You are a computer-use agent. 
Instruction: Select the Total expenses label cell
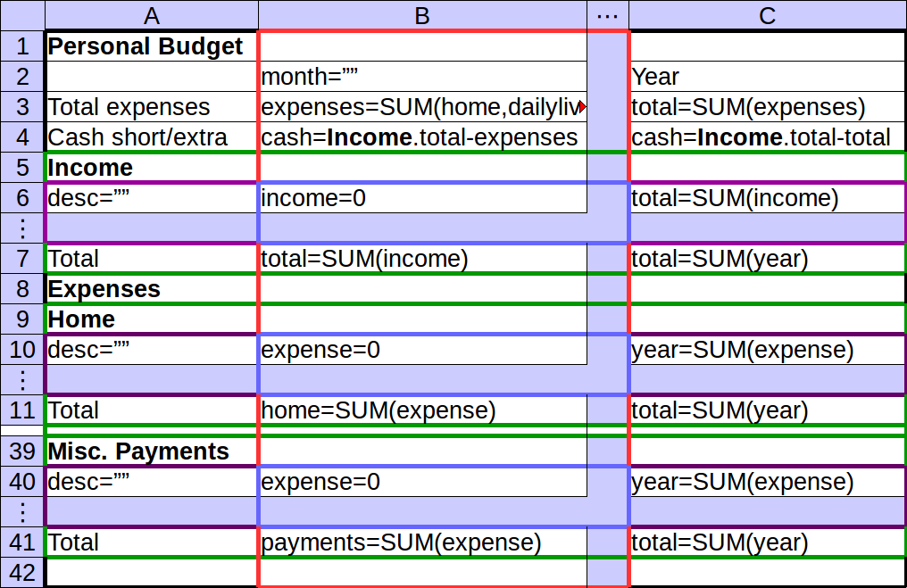(151, 107)
